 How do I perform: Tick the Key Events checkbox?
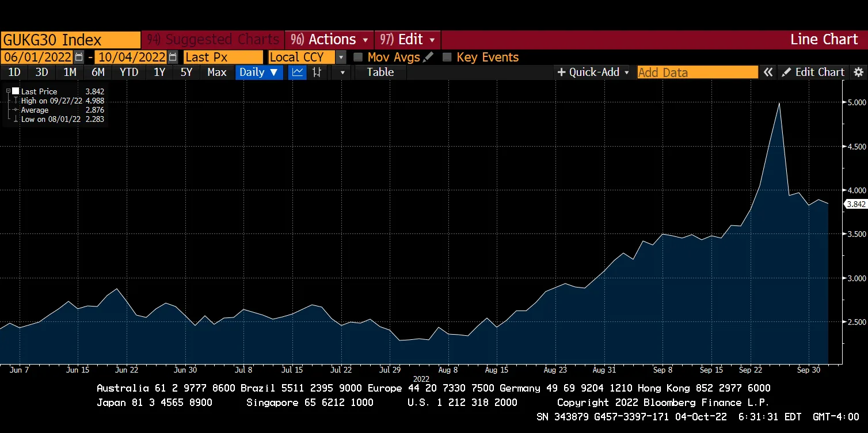447,58
